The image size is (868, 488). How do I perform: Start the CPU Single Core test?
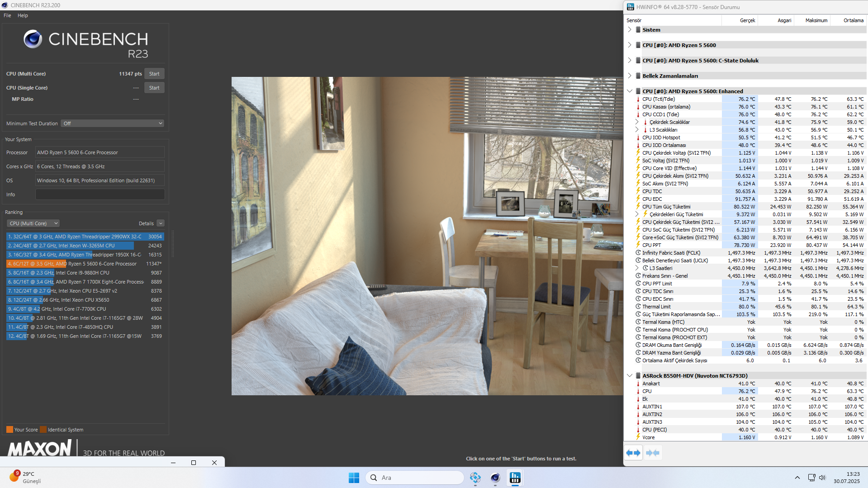point(154,88)
